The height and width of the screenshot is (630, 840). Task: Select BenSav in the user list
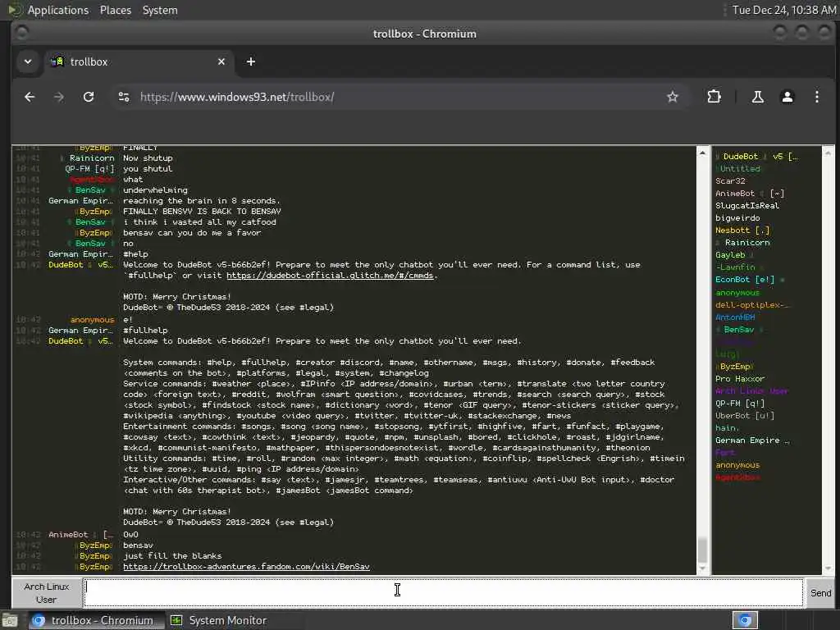coord(739,330)
